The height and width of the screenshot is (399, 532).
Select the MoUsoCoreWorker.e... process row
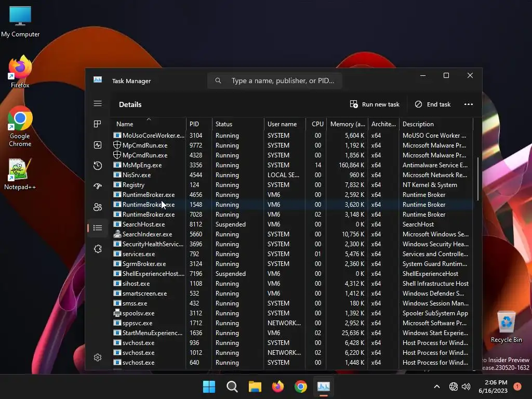click(x=292, y=136)
